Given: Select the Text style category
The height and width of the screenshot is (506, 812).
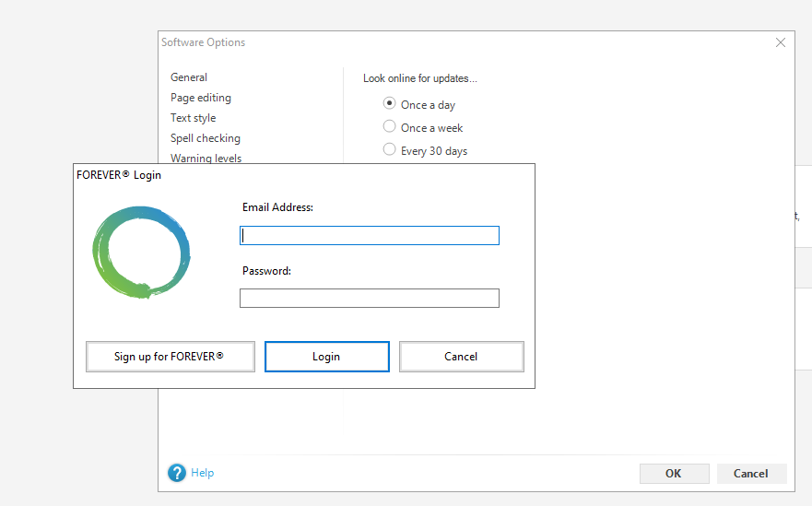Looking at the screenshot, I should coord(194,118).
